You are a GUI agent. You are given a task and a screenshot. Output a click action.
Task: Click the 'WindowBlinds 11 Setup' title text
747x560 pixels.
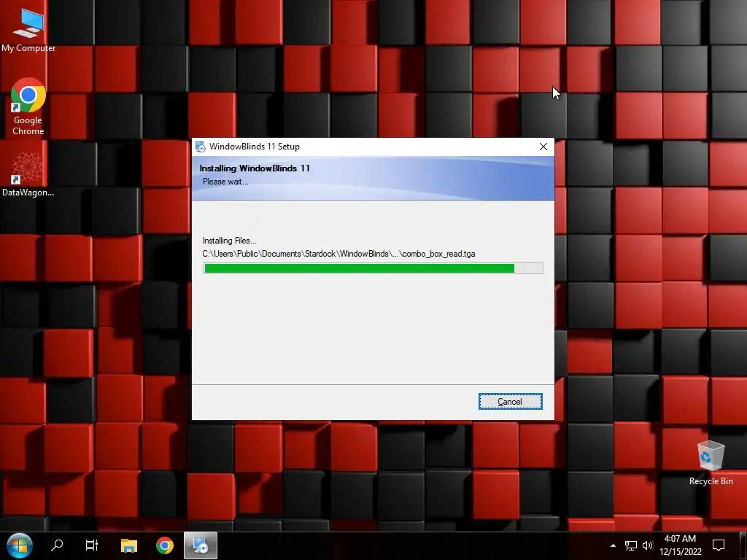coord(255,147)
